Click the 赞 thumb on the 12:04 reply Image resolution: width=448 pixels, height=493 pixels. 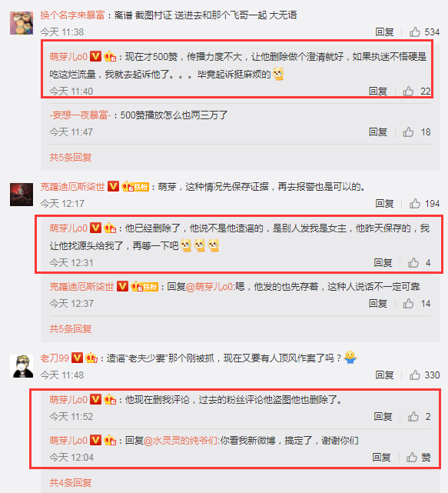[x=412, y=457]
